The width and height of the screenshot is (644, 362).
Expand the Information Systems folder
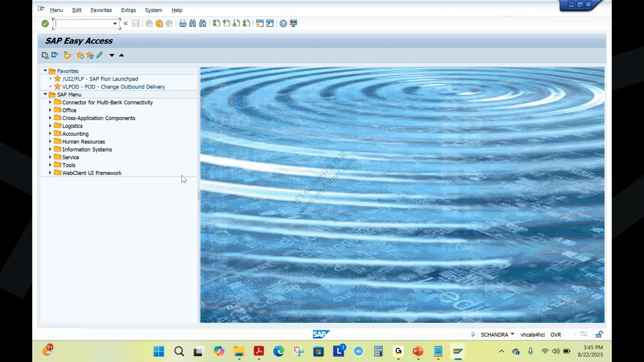pos(50,149)
